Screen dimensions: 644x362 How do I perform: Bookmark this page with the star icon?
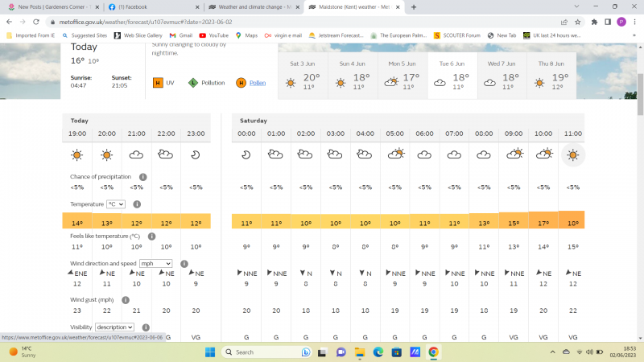click(x=577, y=22)
